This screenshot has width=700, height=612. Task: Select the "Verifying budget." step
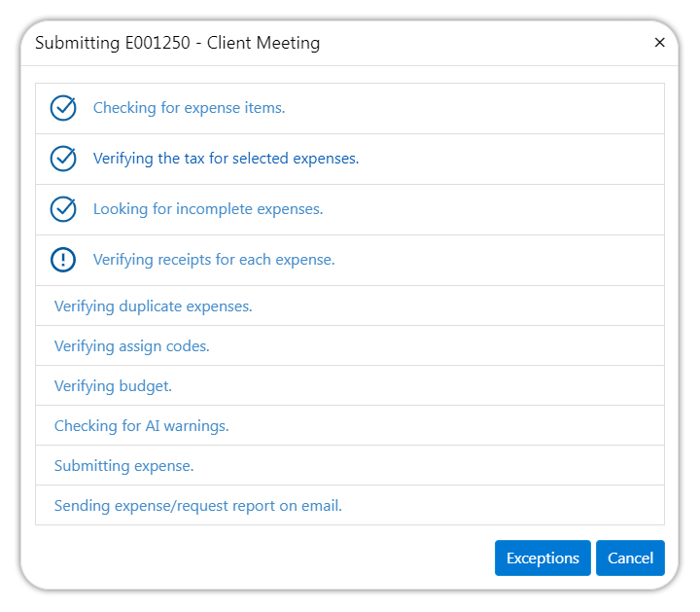(113, 386)
